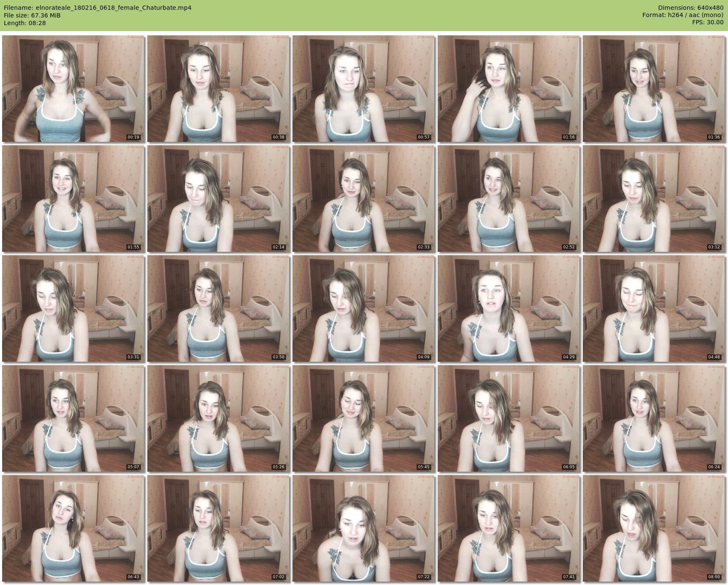This screenshot has height=585, width=728.
Task: Click the 06:43 timestamp badge
Action: pyautogui.click(x=133, y=577)
